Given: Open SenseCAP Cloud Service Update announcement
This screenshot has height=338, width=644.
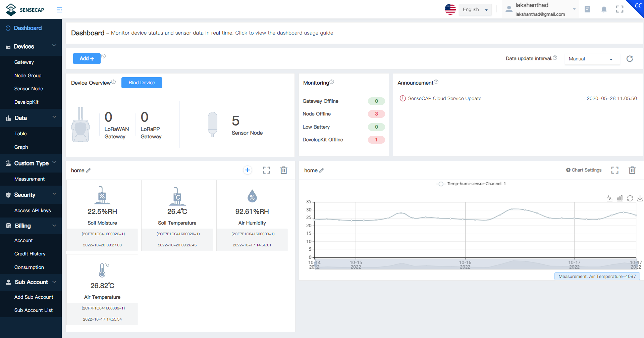Looking at the screenshot, I should point(445,98).
